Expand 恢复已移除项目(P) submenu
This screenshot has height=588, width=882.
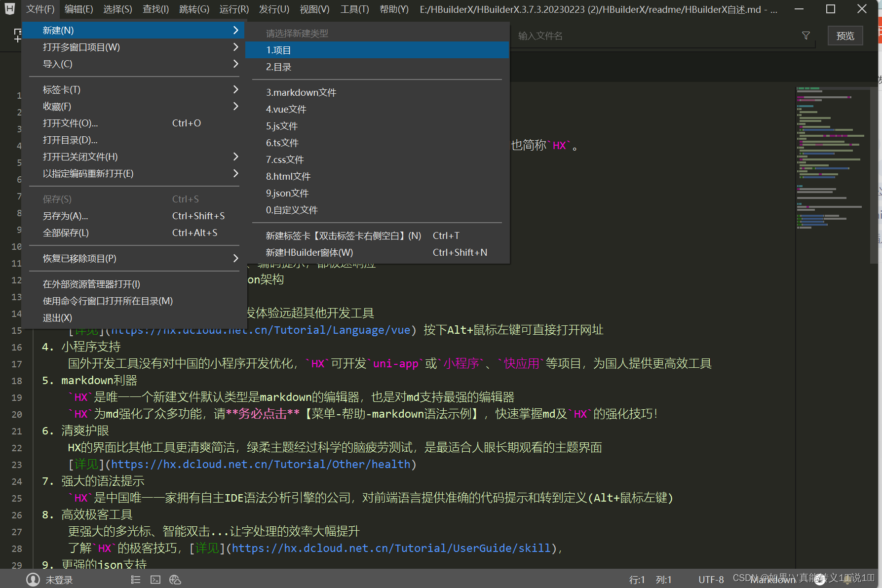tap(235, 258)
